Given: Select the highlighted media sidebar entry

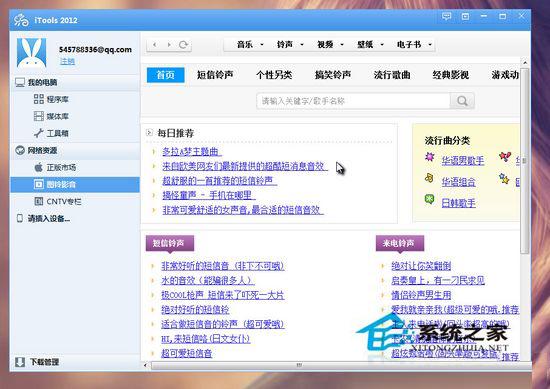Looking at the screenshot, I should pos(75,185).
